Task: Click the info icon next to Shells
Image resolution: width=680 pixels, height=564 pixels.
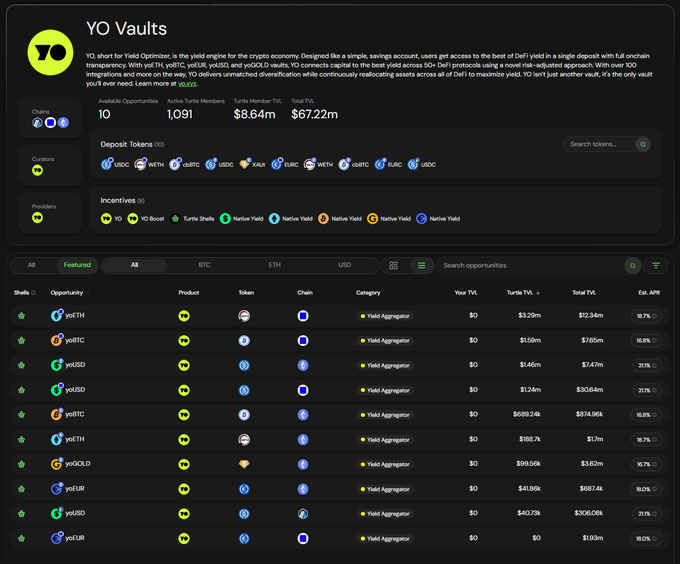Action: [x=33, y=293]
